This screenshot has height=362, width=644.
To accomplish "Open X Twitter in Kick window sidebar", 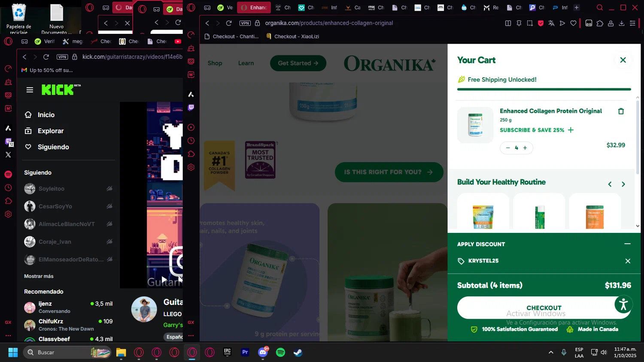I will click(8, 155).
